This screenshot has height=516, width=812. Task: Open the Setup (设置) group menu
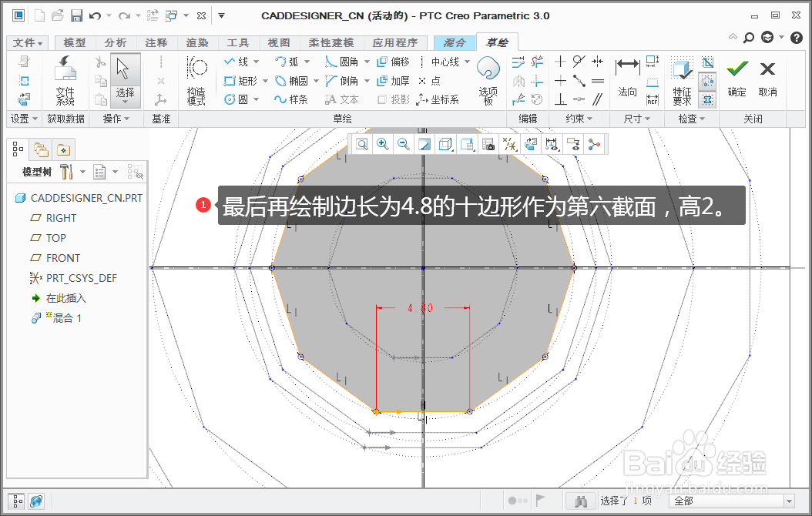pos(24,119)
